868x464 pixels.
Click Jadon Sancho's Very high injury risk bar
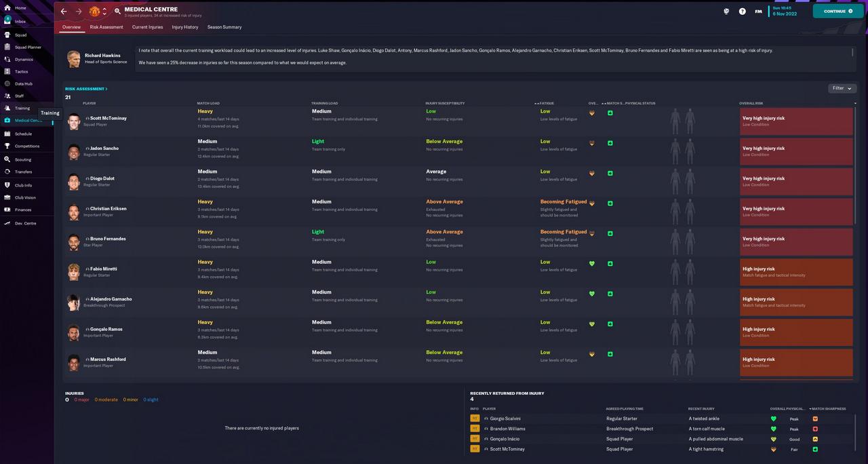tap(796, 151)
